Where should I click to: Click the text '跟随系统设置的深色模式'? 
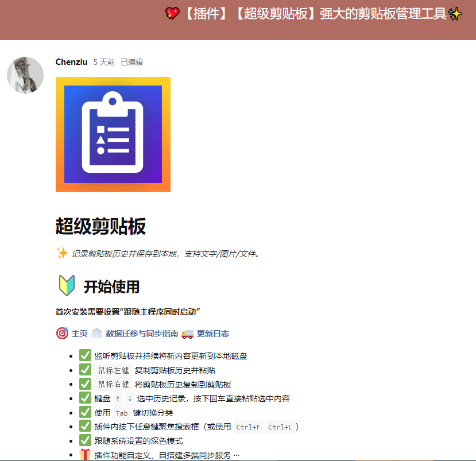(138, 441)
